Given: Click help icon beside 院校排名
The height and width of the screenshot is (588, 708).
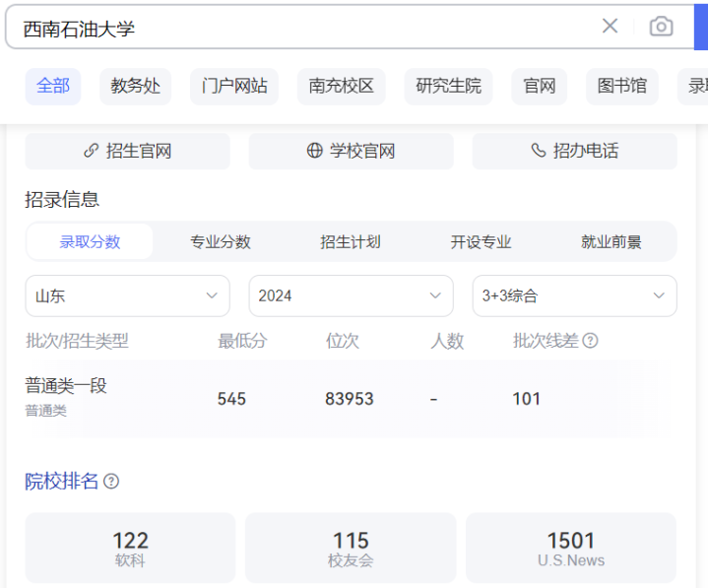Looking at the screenshot, I should 111,482.
